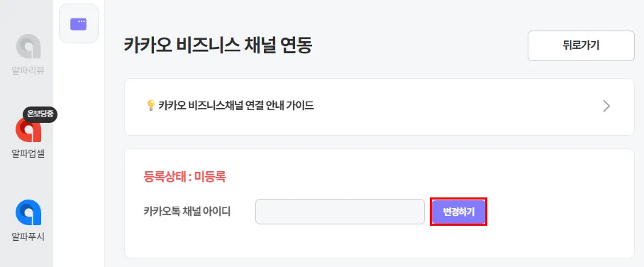The width and height of the screenshot is (644, 267).
Task: Click the 변경하기 button
Action: (458, 212)
